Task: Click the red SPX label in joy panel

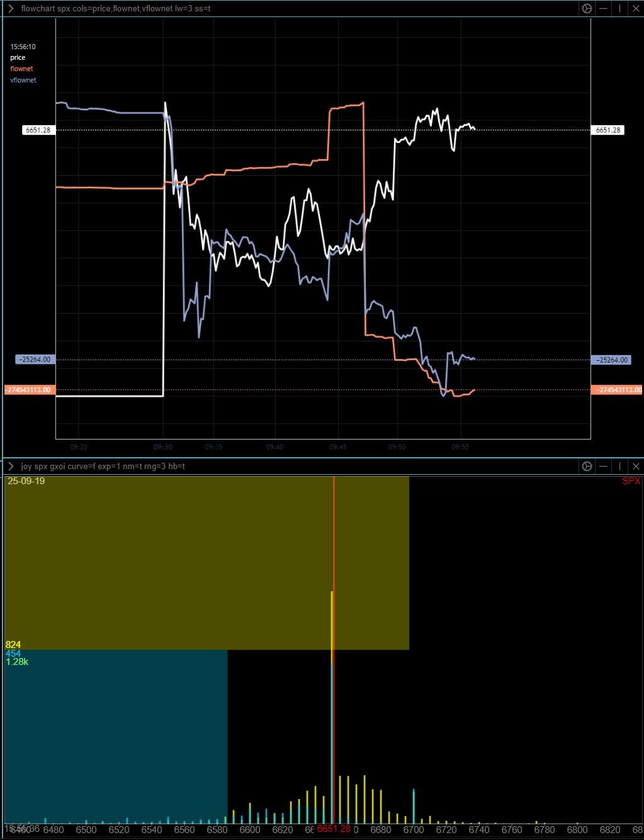Action: (x=631, y=481)
